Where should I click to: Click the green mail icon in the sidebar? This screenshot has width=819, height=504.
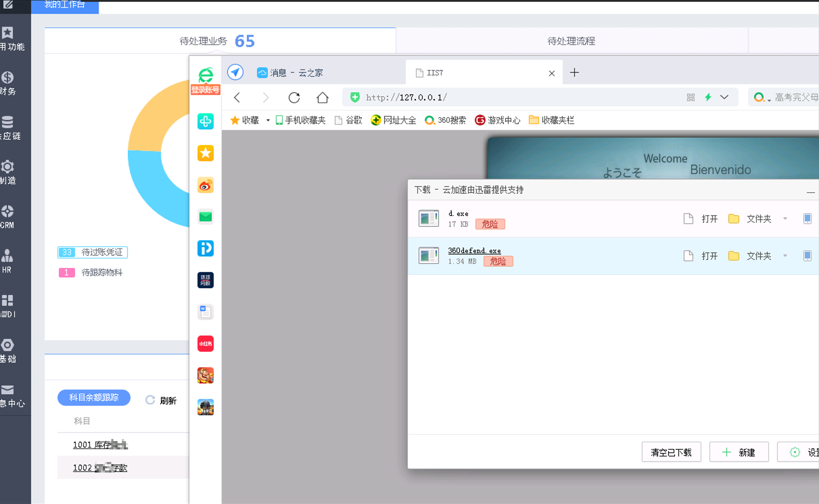pyautogui.click(x=205, y=217)
